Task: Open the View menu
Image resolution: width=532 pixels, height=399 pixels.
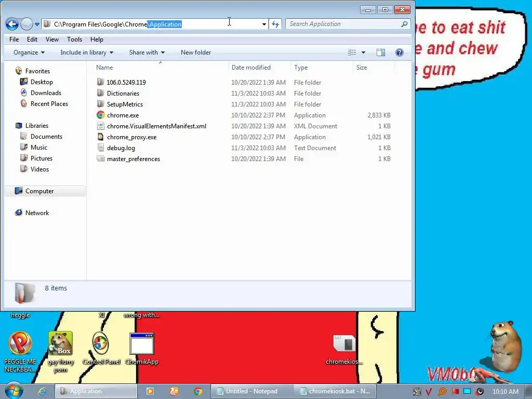Action: [52, 39]
